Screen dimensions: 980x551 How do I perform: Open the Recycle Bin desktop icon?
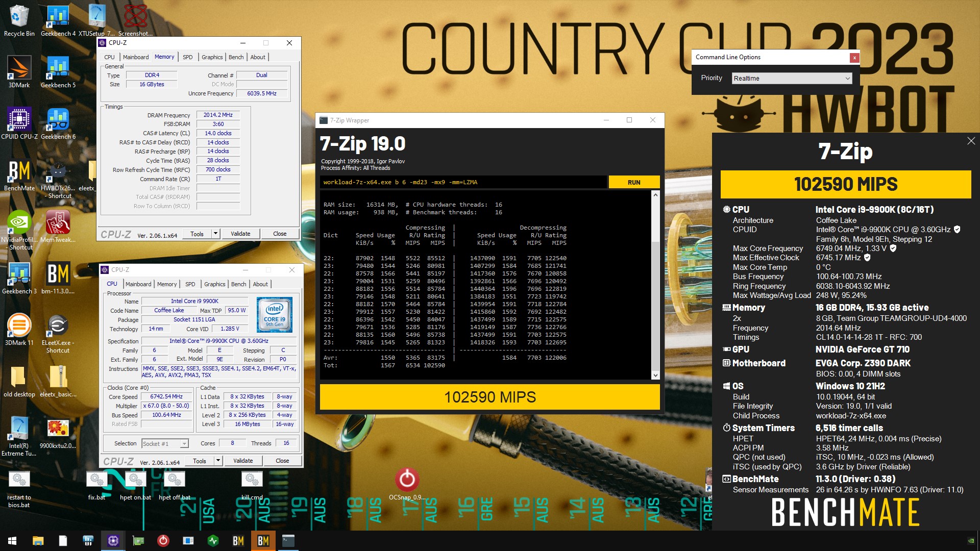19,20
